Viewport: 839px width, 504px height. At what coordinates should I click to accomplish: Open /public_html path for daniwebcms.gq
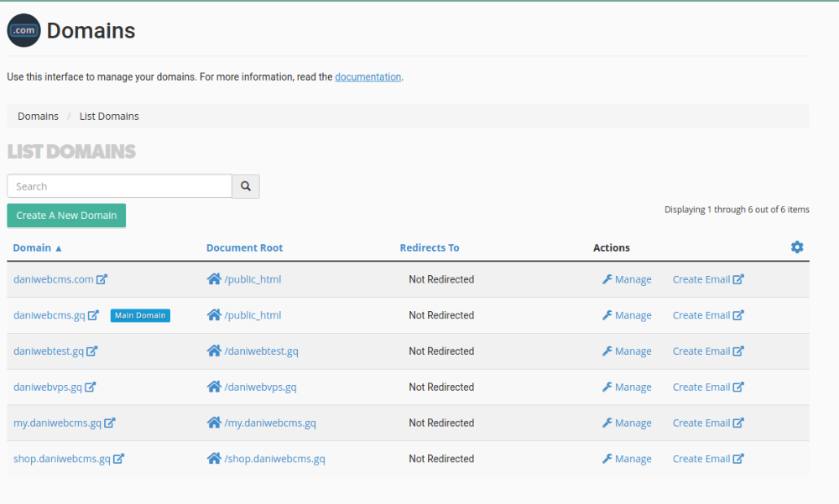(253, 315)
